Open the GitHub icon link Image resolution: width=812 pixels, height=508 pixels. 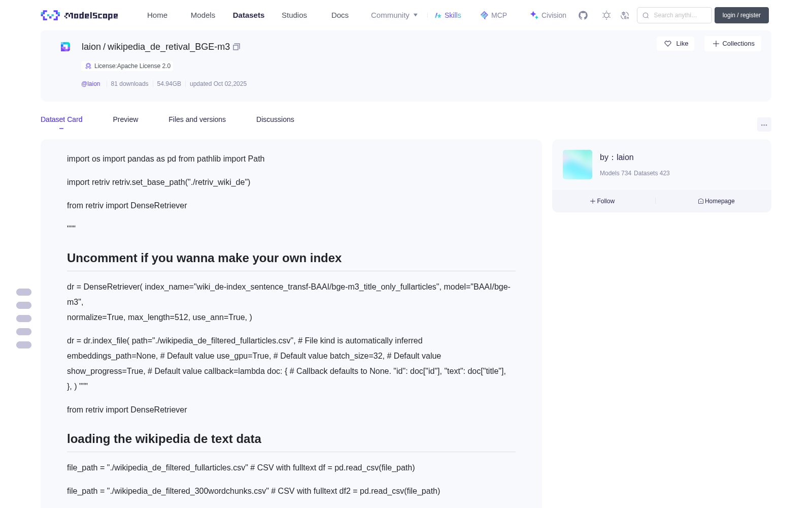pos(583,15)
